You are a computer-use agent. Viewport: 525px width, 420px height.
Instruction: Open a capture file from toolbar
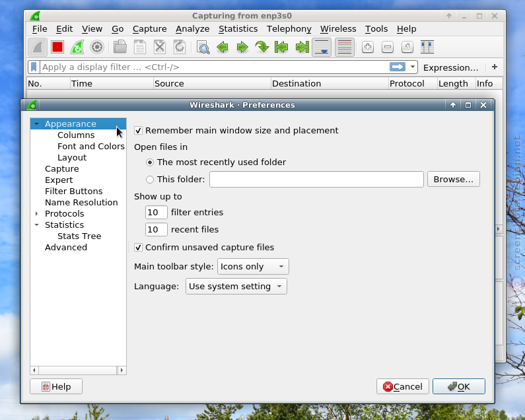tap(120, 48)
